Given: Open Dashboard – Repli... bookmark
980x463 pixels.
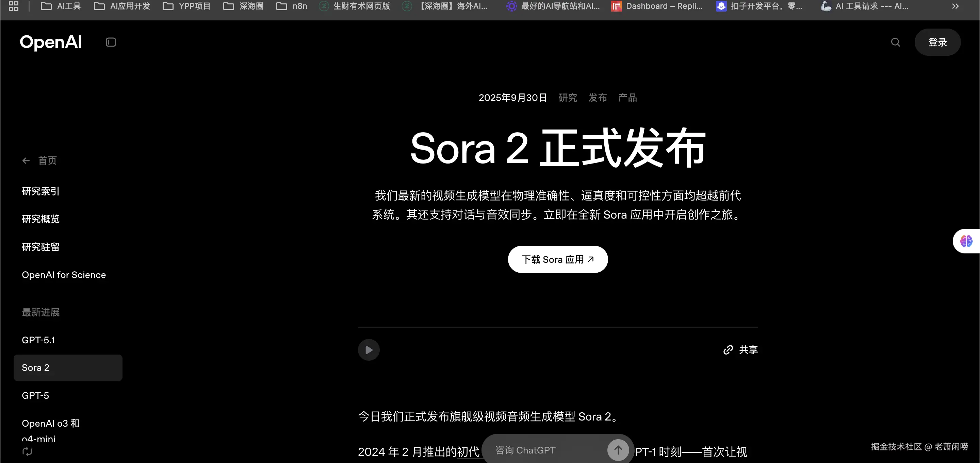Looking at the screenshot, I should [x=657, y=6].
